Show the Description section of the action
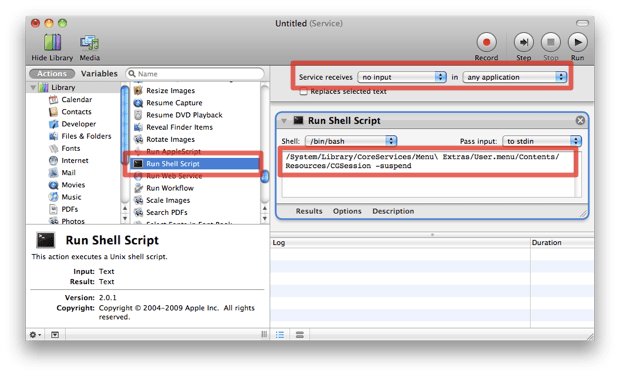620x376 pixels. tap(393, 211)
